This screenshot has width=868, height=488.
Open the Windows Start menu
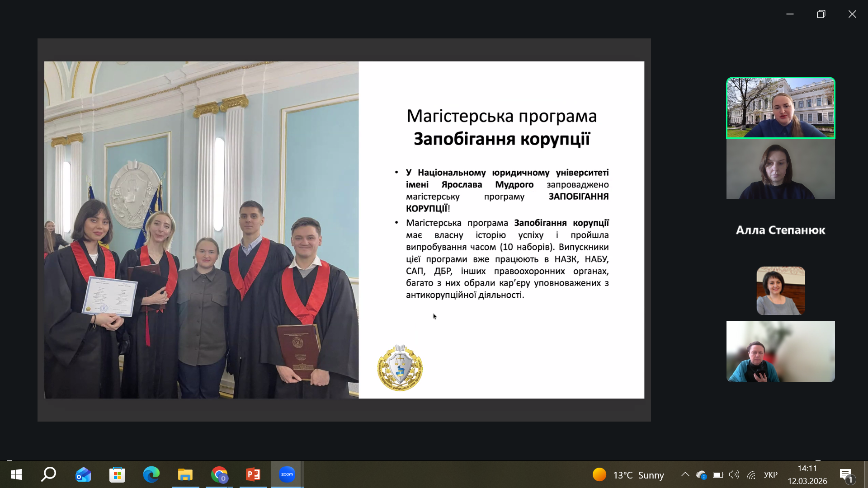[x=16, y=474]
